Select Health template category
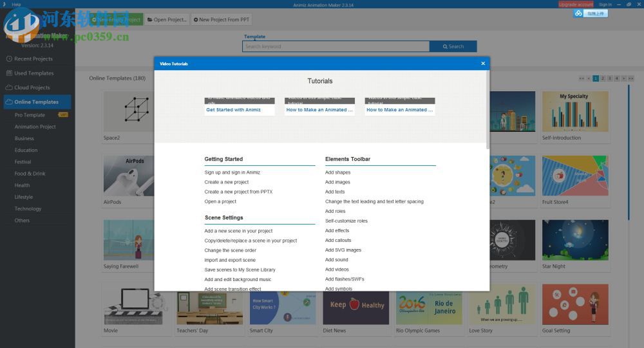Viewport: 644px width, 348px height. tap(22, 185)
